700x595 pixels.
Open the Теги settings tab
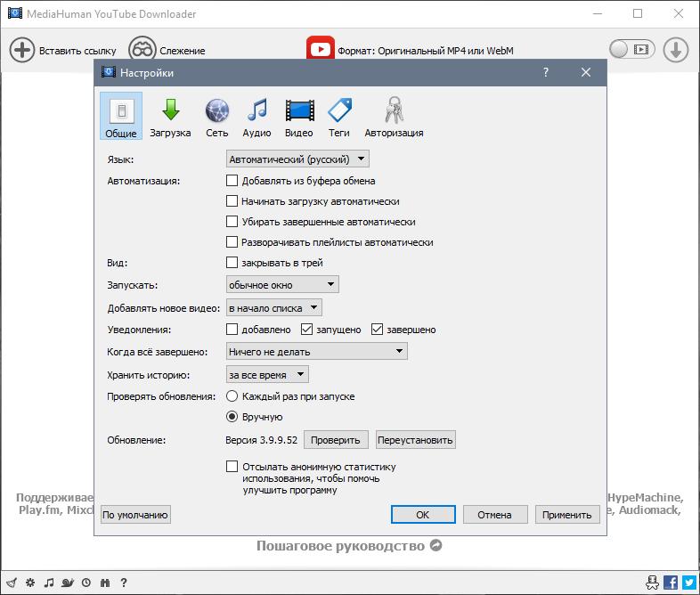[338, 117]
